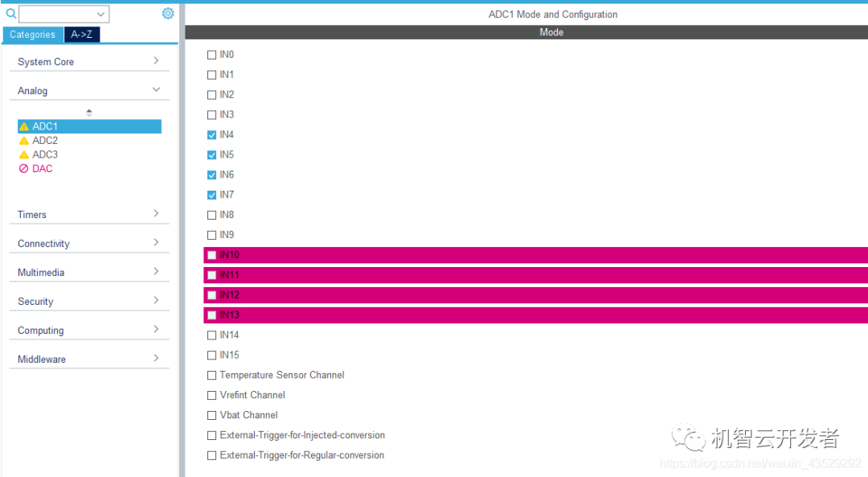Expand the System Core category
Screen dimensions: 868x477
coord(89,61)
